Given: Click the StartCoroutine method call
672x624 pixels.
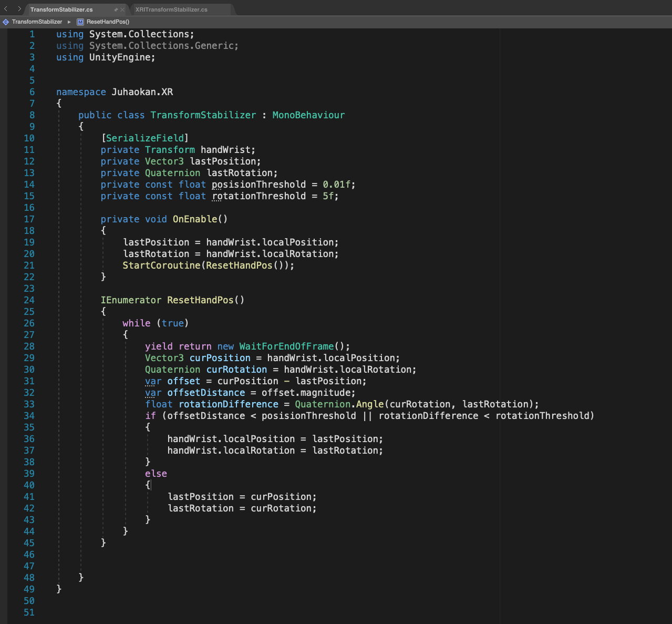Looking at the screenshot, I should coord(161,265).
